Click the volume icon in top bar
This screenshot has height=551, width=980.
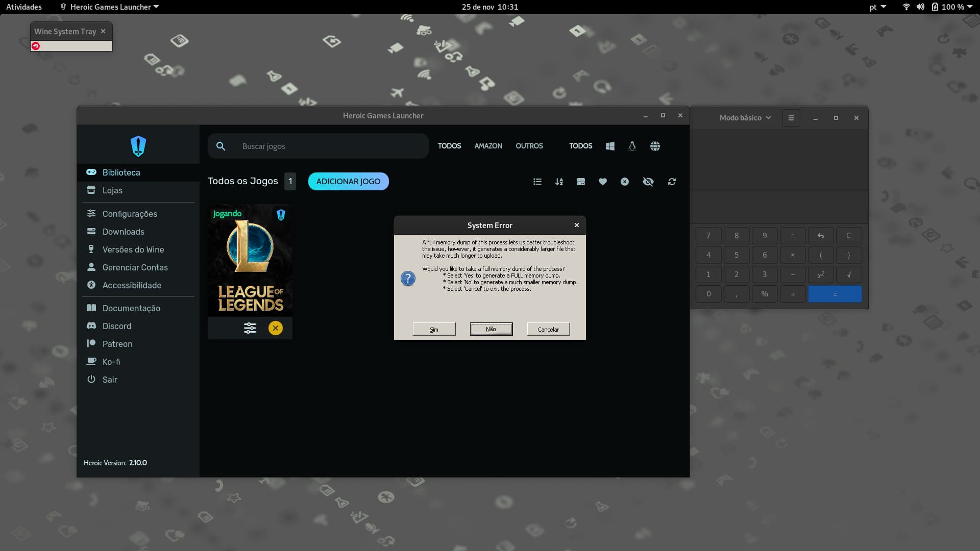click(x=920, y=7)
